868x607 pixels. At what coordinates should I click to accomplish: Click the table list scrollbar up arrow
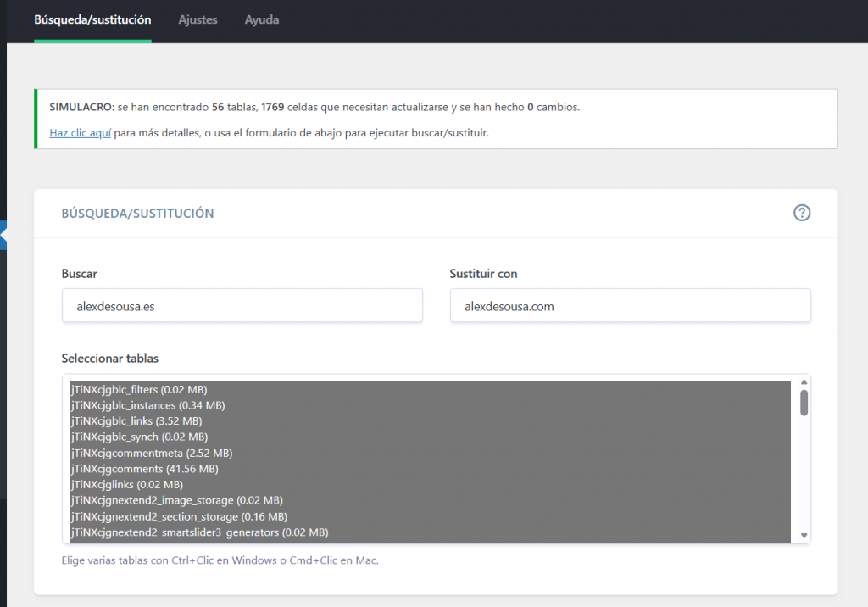click(804, 382)
